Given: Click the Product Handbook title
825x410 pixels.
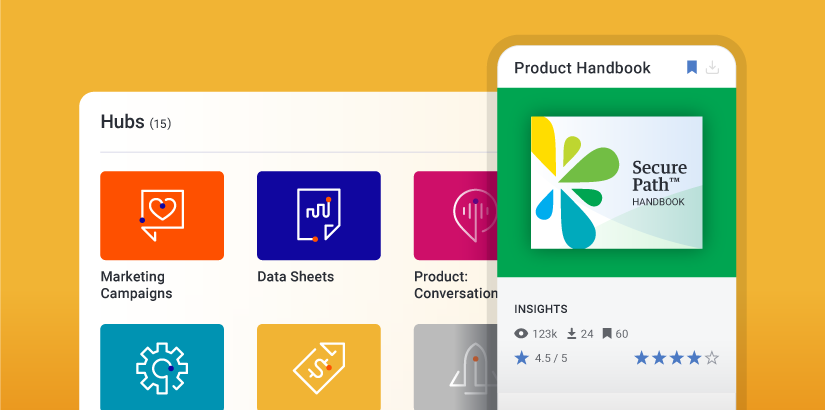Looking at the screenshot, I should [x=582, y=68].
